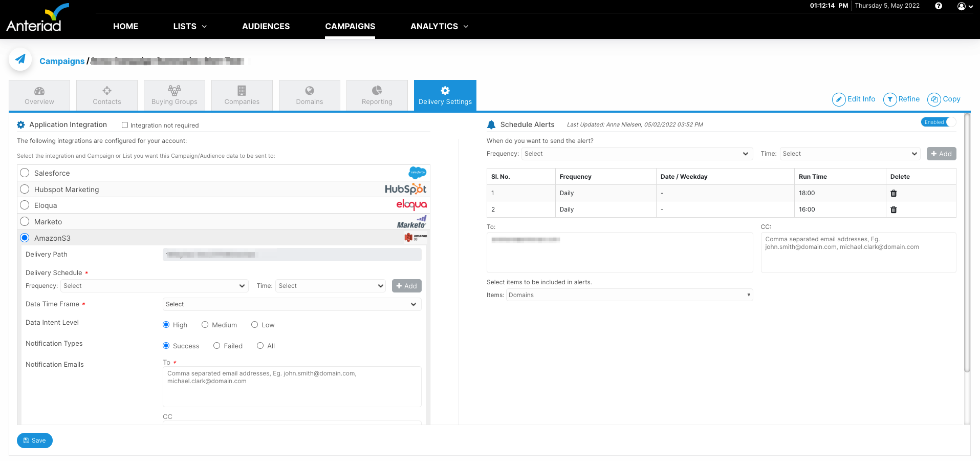Expand the ANALYTICS nav menu
980x461 pixels.
(x=439, y=26)
